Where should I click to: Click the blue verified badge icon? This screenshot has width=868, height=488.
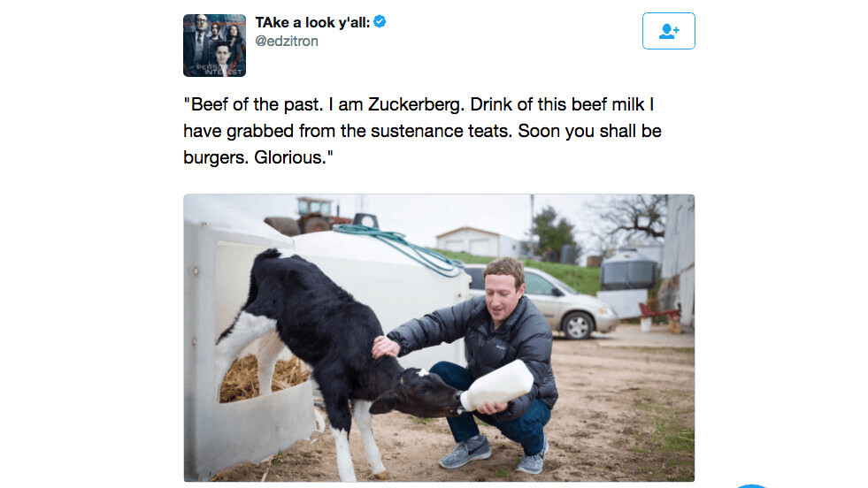click(380, 21)
